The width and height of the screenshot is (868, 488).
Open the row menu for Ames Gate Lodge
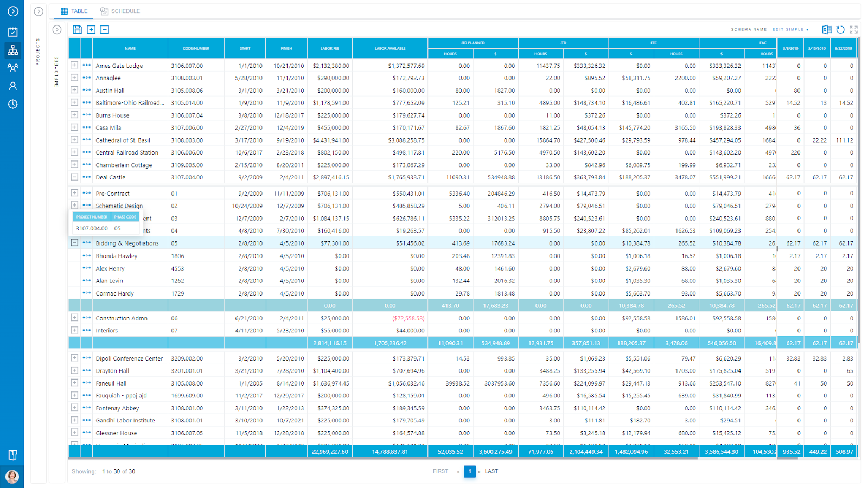tap(87, 65)
